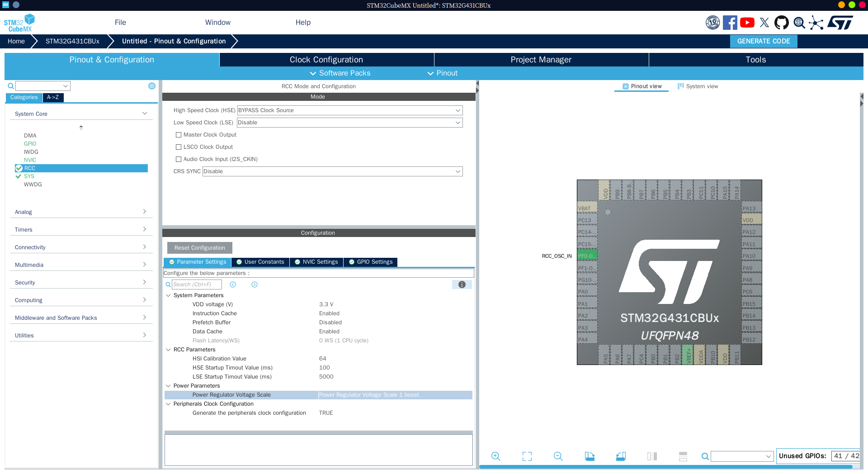Switch to Clock Configuration tab
The image size is (868, 474).
[326, 60]
